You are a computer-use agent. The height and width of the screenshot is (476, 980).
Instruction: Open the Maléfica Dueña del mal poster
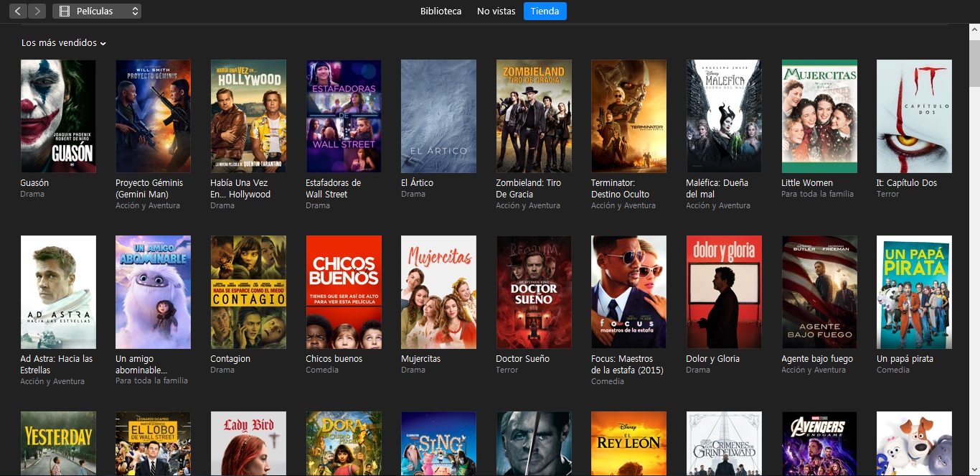(x=724, y=116)
